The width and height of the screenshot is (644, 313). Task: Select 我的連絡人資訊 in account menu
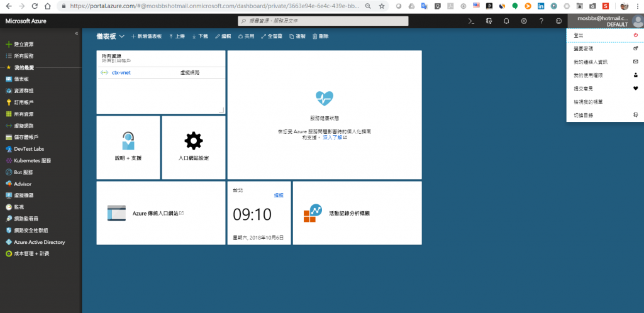coord(606,62)
